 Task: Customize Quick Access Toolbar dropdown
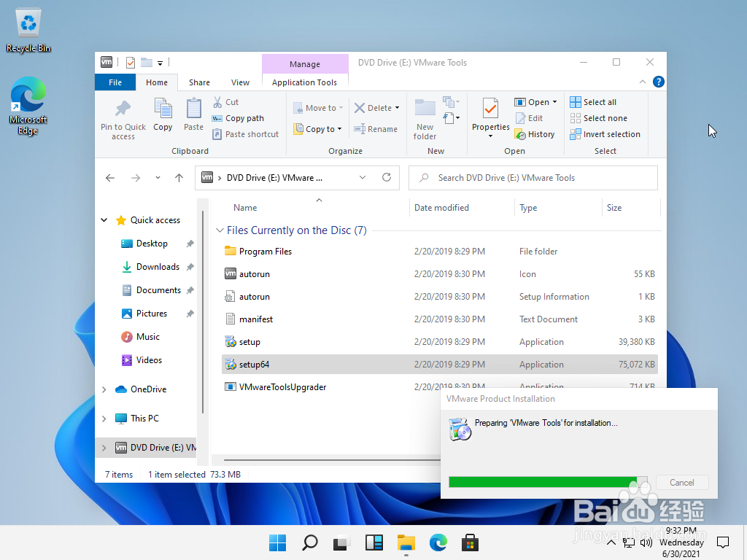pyautogui.click(x=160, y=63)
